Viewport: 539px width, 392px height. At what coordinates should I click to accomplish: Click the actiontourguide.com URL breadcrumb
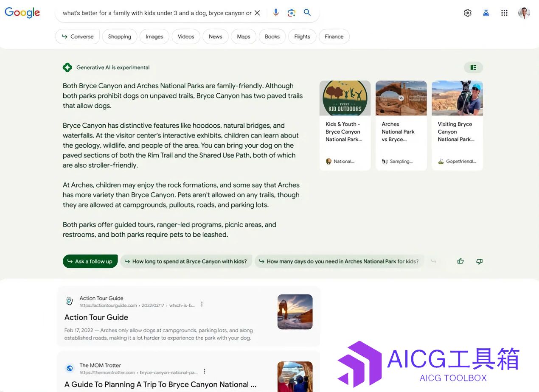(x=137, y=305)
